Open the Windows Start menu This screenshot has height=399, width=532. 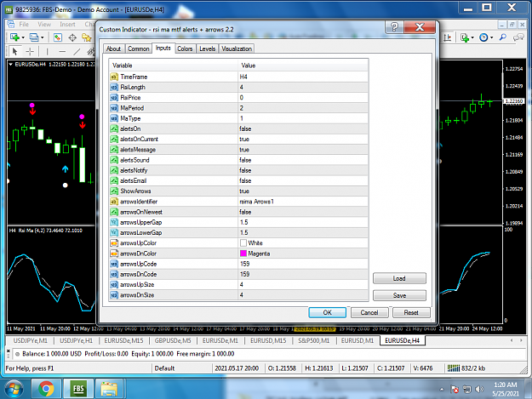click(14, 389)
